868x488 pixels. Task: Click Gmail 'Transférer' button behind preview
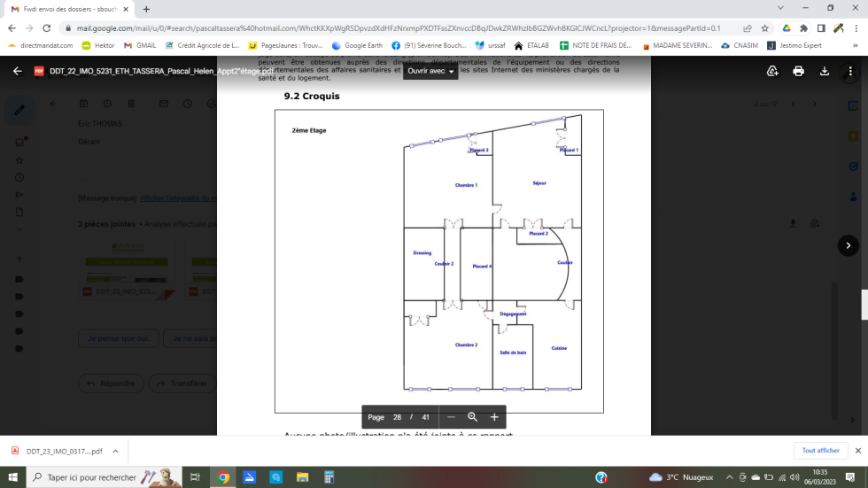pyautogui.click(x=182, y=383)
